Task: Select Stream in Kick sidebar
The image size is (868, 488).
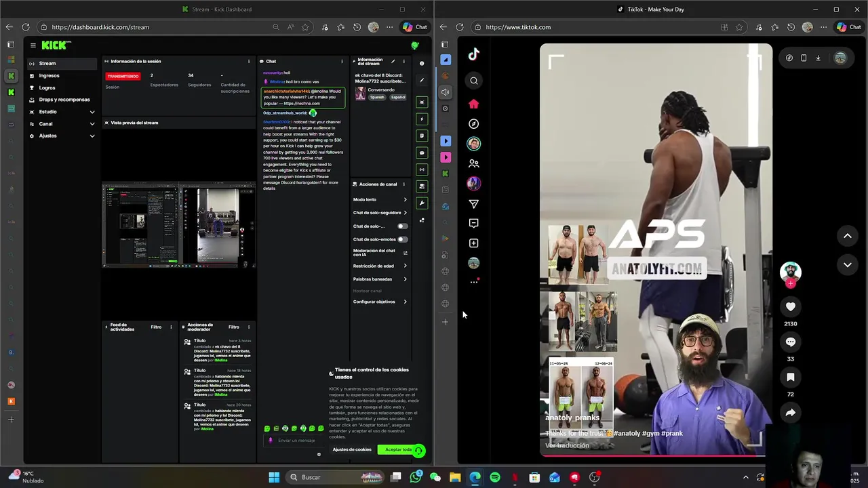Action: click(x=62, y=64)
